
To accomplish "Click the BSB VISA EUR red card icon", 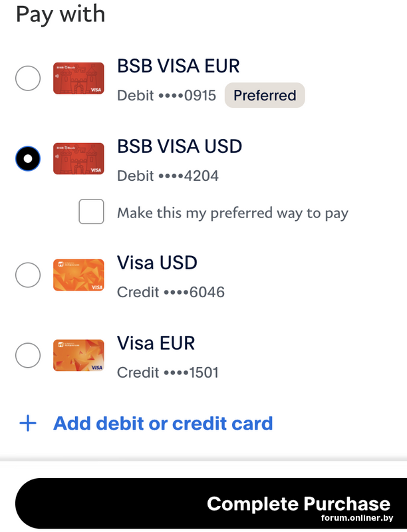I will (78, 78).
